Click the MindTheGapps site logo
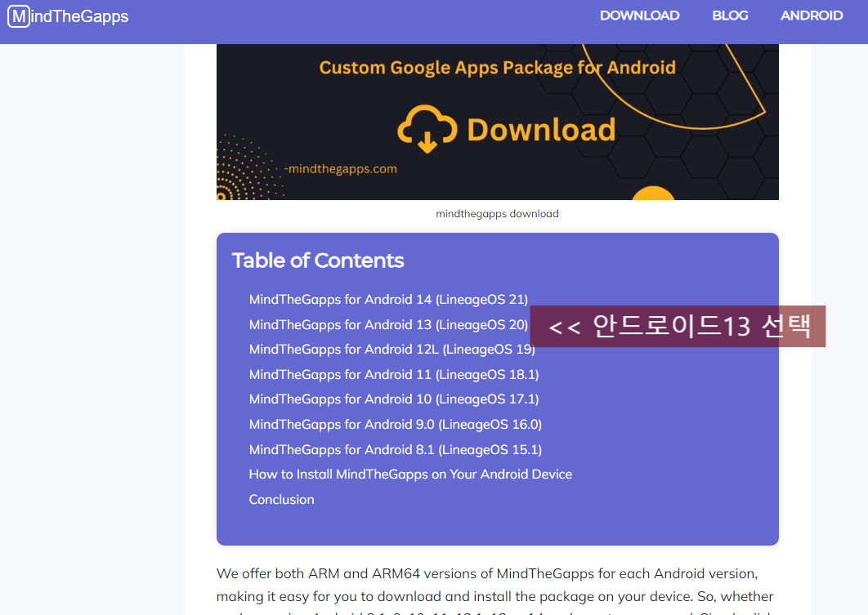Screen dimensions: 868x615 pyautogui.click(x=68, y=16)
